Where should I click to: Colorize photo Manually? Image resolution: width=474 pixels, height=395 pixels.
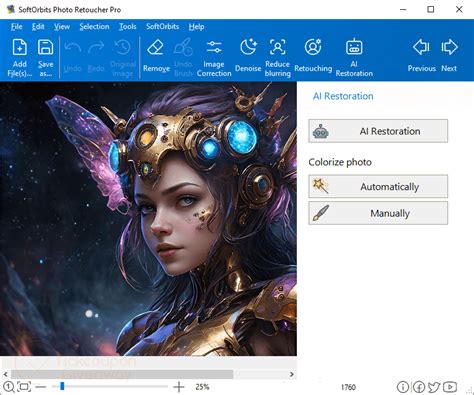tap(378, 213)
